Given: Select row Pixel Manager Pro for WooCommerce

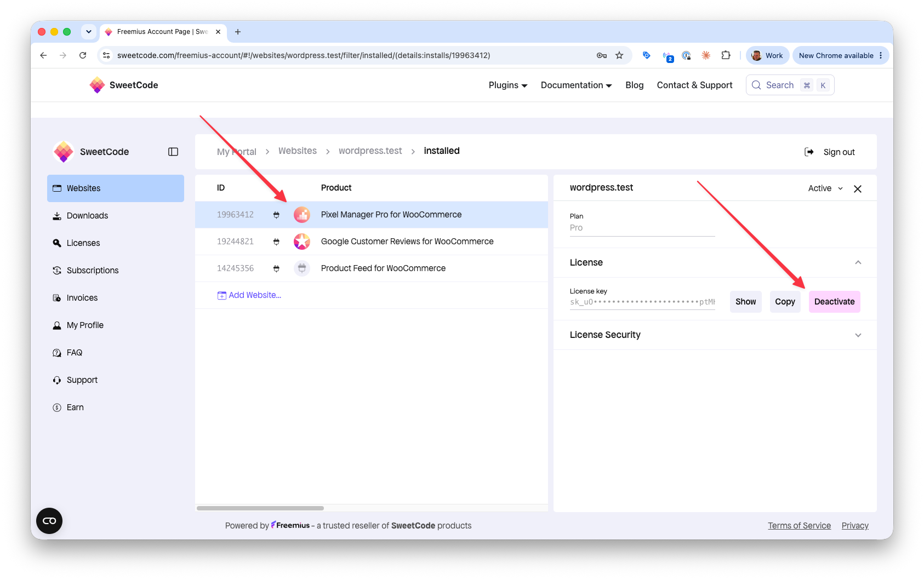Looking at the screenshot, I should click(372, 215).
